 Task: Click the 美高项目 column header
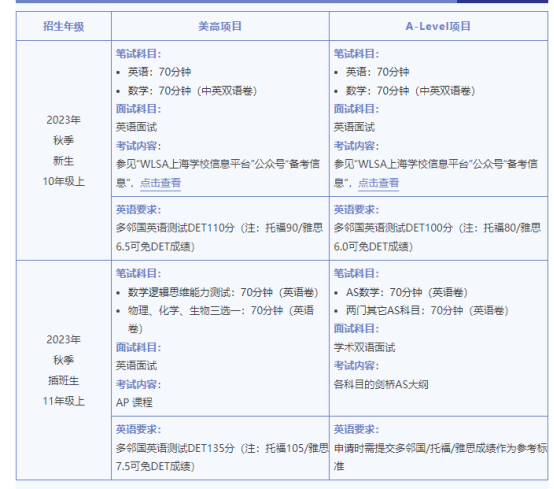[x=220, y=26]
